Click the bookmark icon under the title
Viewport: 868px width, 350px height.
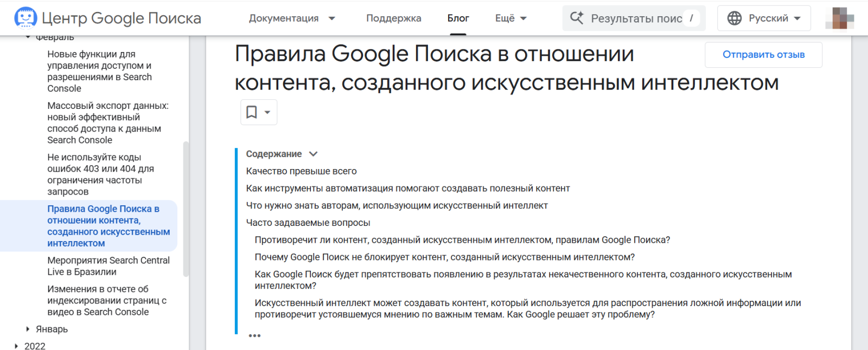pyautogui.click(x=251, y=112)
